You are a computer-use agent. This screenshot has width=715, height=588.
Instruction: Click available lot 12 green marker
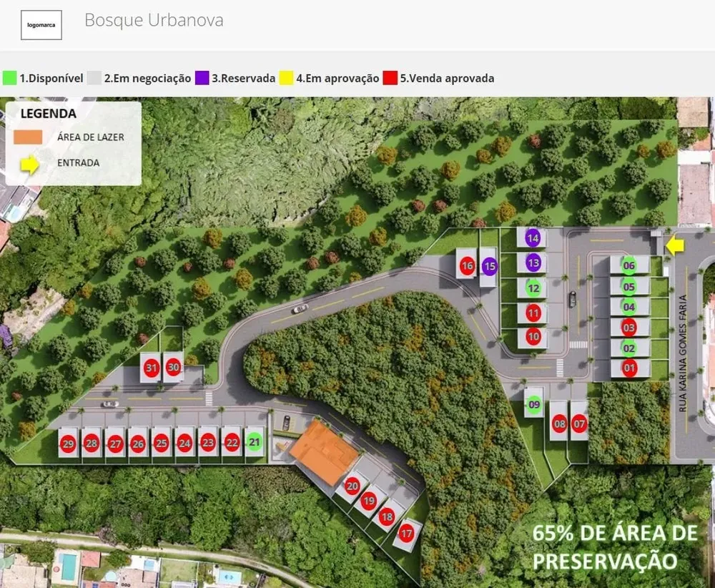(x=533, y=288)
